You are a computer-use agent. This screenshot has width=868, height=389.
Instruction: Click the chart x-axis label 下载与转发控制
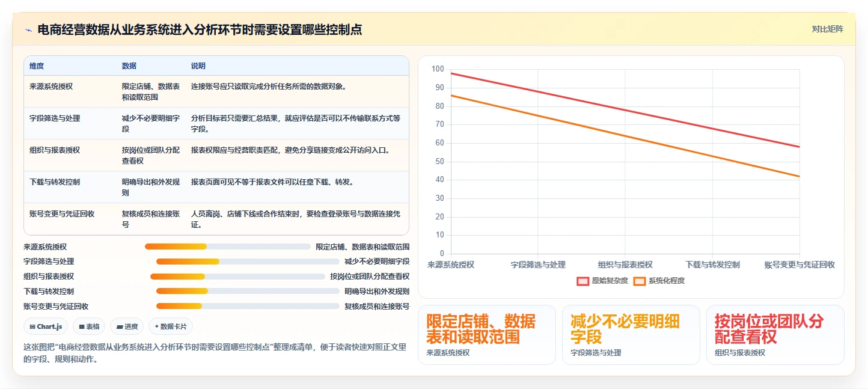tap(712, 265)
